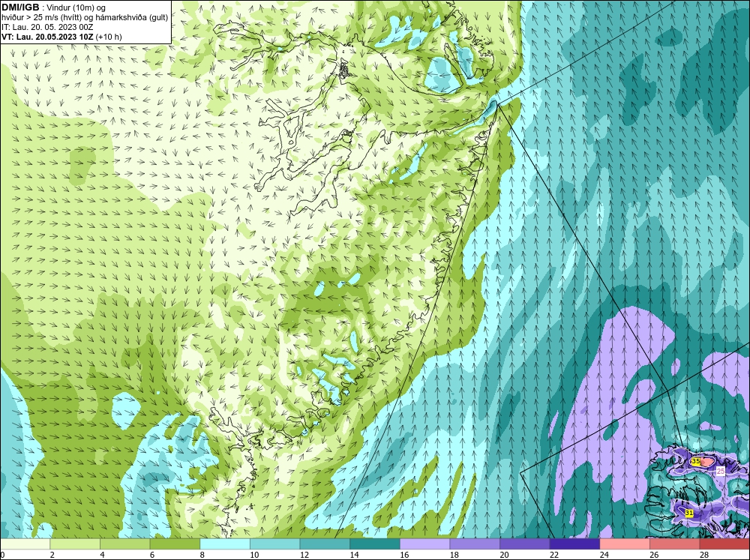Click the yellow maximum gust label 35
This screenshot has width=750, height=560.
click(695, 462)
